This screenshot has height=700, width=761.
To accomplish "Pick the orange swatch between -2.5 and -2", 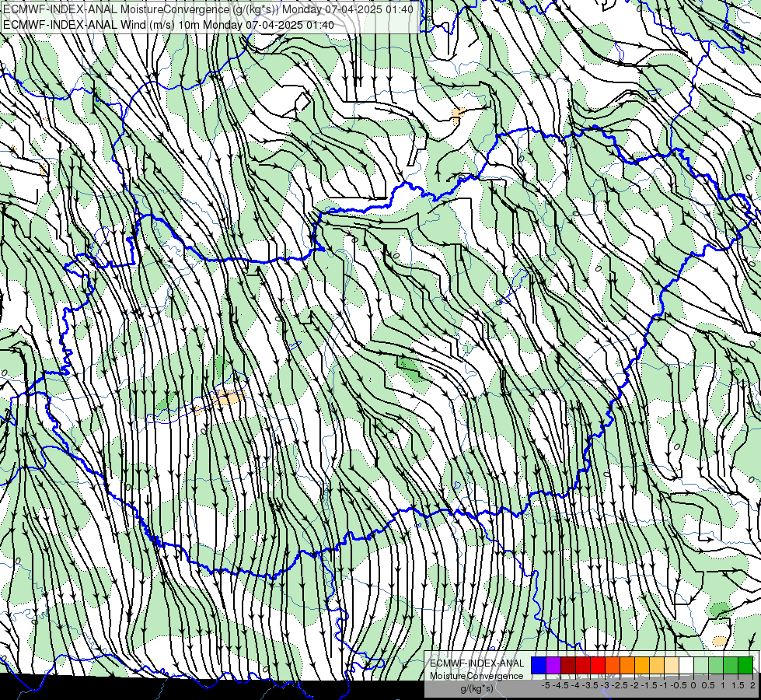I will pyautogui.click(x=627, y=665).
